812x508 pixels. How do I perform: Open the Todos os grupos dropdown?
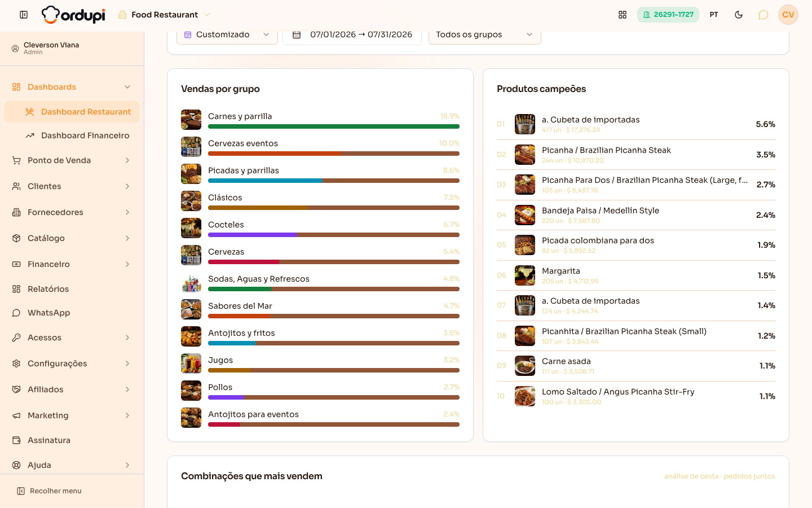485,34
